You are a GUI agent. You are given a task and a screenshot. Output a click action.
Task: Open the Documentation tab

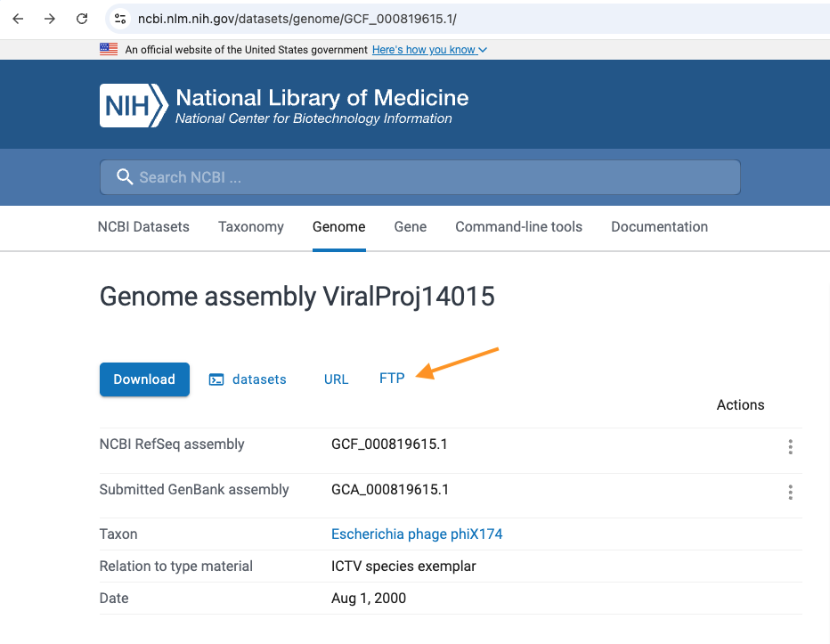pos(660,226)
